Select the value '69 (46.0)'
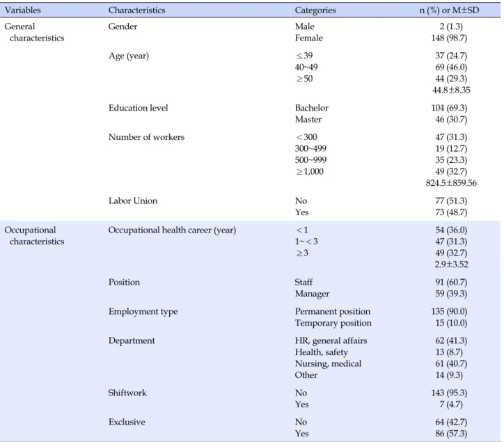504x442 pixels. [451, 68]
